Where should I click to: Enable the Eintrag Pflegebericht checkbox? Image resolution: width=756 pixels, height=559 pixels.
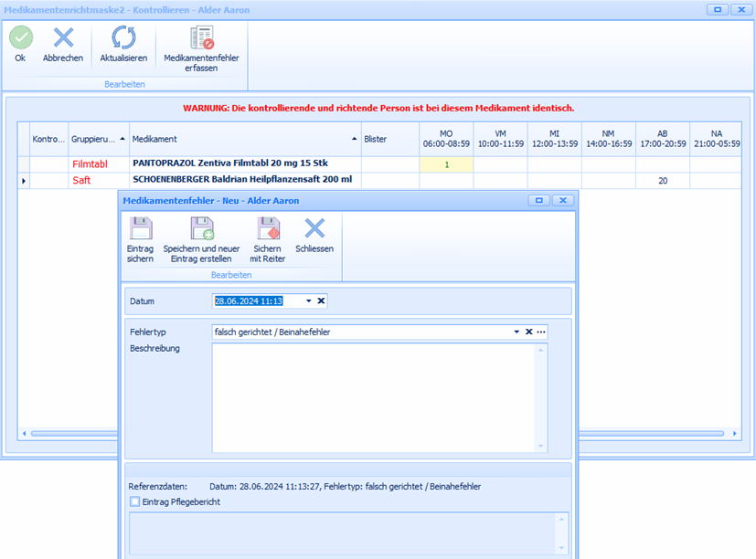[x=135, y=501]
